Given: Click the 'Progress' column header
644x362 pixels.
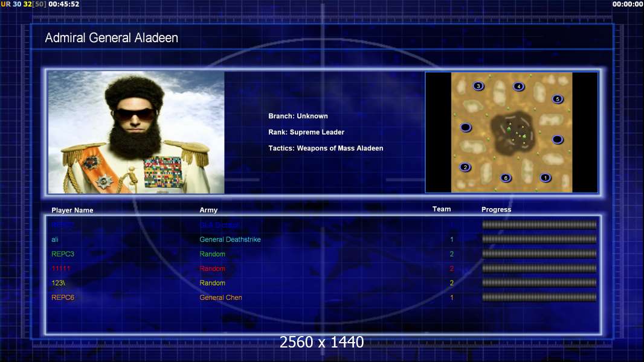Looking at the screenshot, I should click(x=496, y=209).
